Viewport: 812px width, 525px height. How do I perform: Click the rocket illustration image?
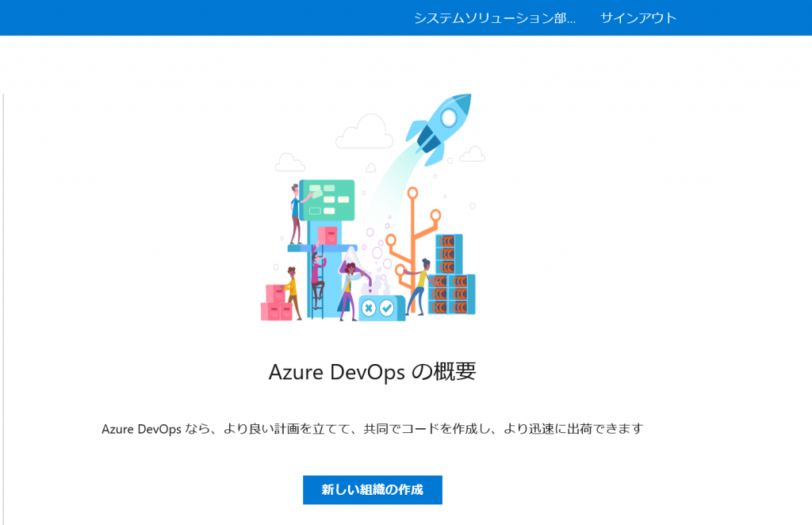[373, 208]
